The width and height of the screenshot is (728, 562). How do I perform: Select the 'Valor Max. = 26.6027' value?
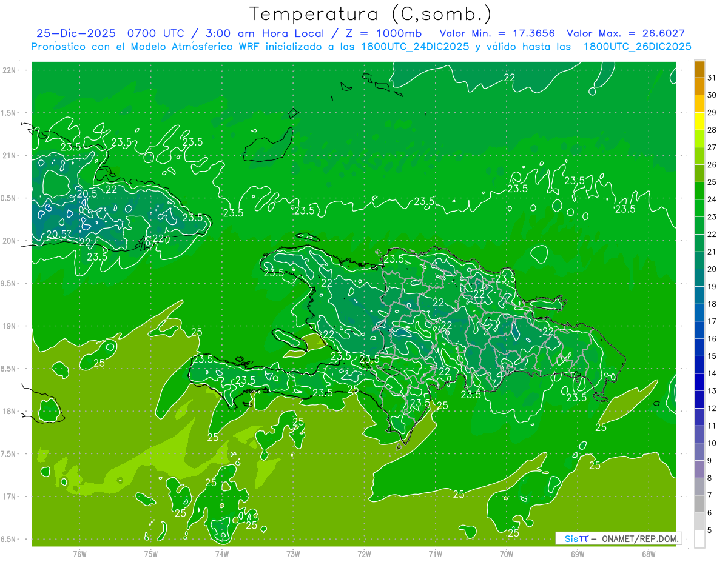(x=626, y=34)
